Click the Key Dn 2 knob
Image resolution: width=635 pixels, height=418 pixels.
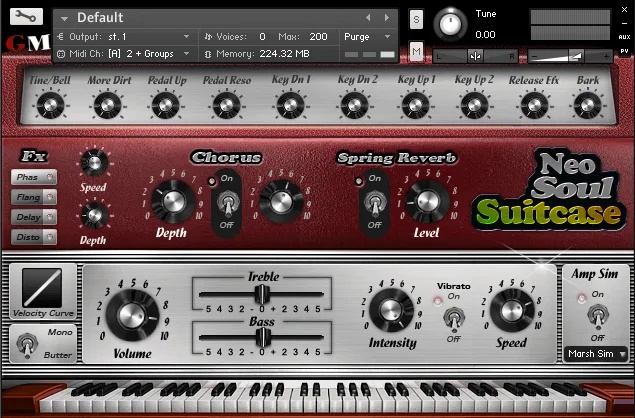click(355, 105)
